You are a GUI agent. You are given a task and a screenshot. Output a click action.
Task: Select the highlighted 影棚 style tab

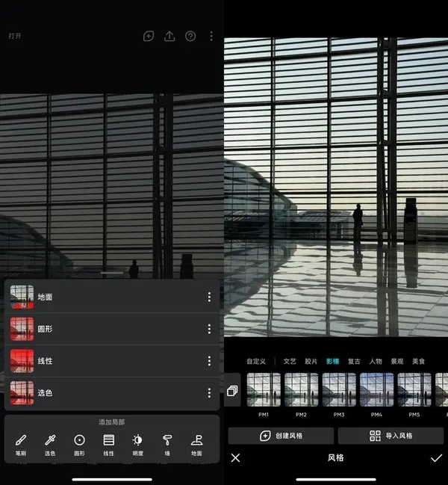(x=333, y=361)
